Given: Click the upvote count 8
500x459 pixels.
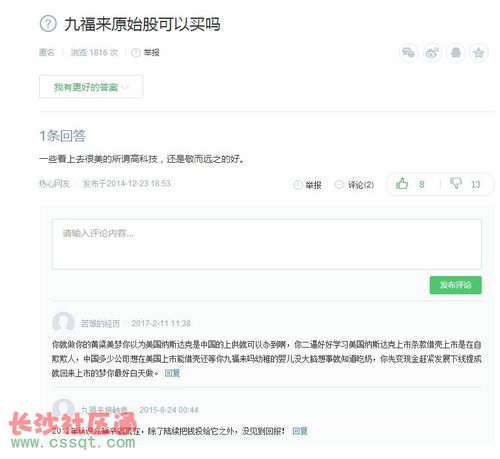Looking at the screenshot, I should [x=422, y=184].
